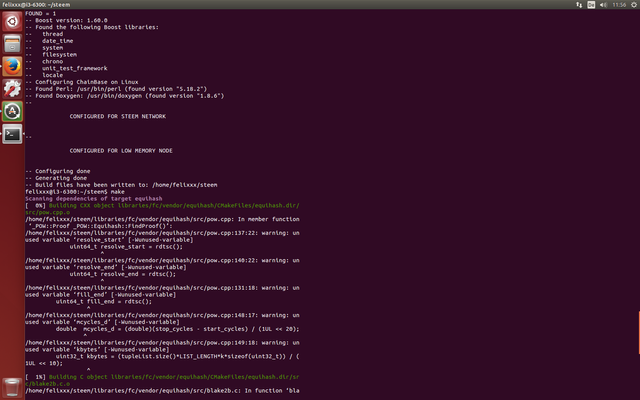Screen dimensions: 640x400
Task: Open the sound volume indicator
Action: pos(603,4)
